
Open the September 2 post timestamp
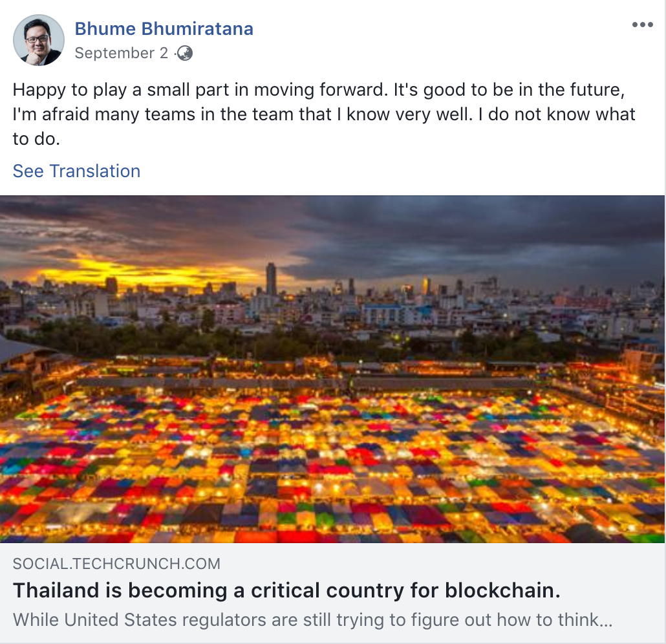coord(121,53)
